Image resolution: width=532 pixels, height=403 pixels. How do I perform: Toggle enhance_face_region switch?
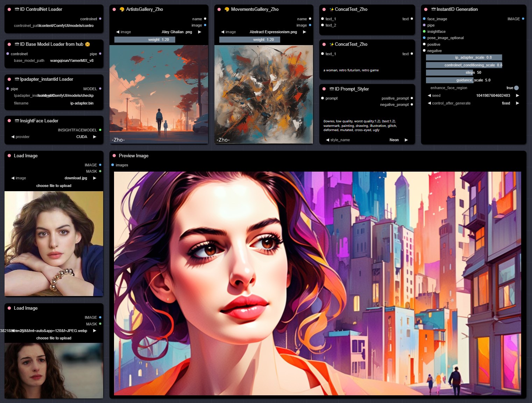coord(516,88)
